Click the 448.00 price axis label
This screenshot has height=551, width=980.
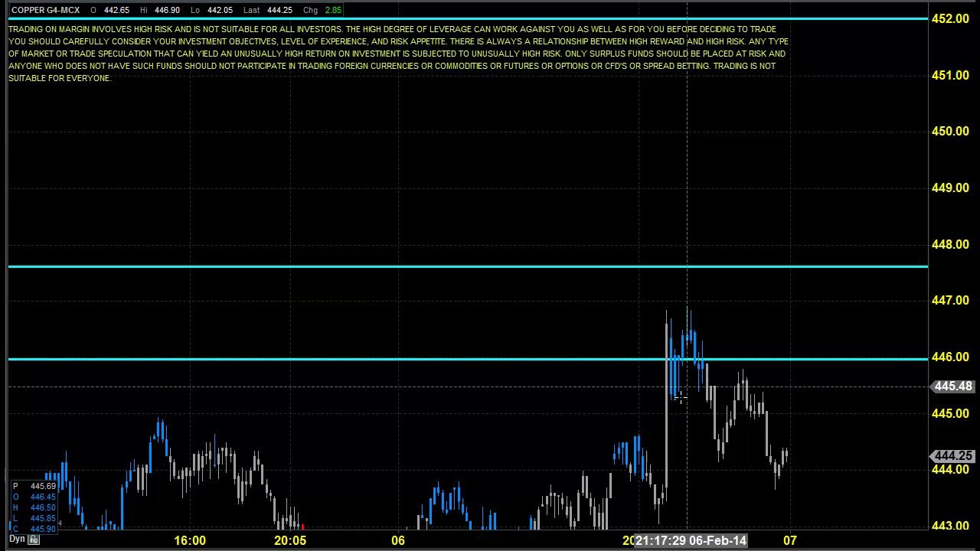tap(950, 245)
